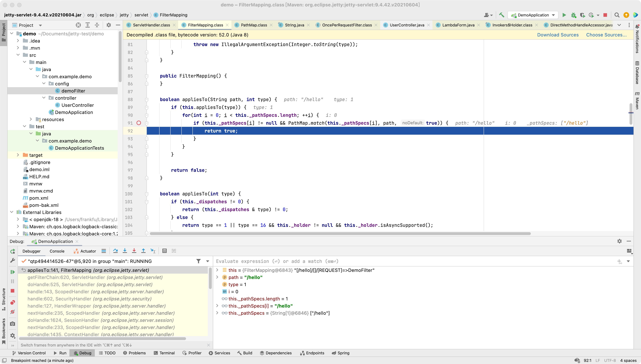Expand the resources folder
Viewport: 641px width, 364px height.
coord(31,119)
